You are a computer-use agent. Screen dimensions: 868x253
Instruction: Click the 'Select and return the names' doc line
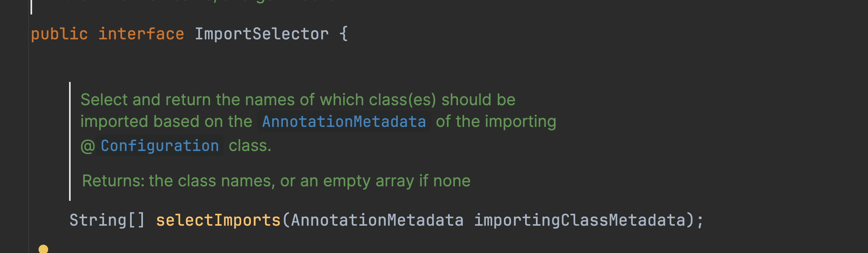click(x=298, y=100)
